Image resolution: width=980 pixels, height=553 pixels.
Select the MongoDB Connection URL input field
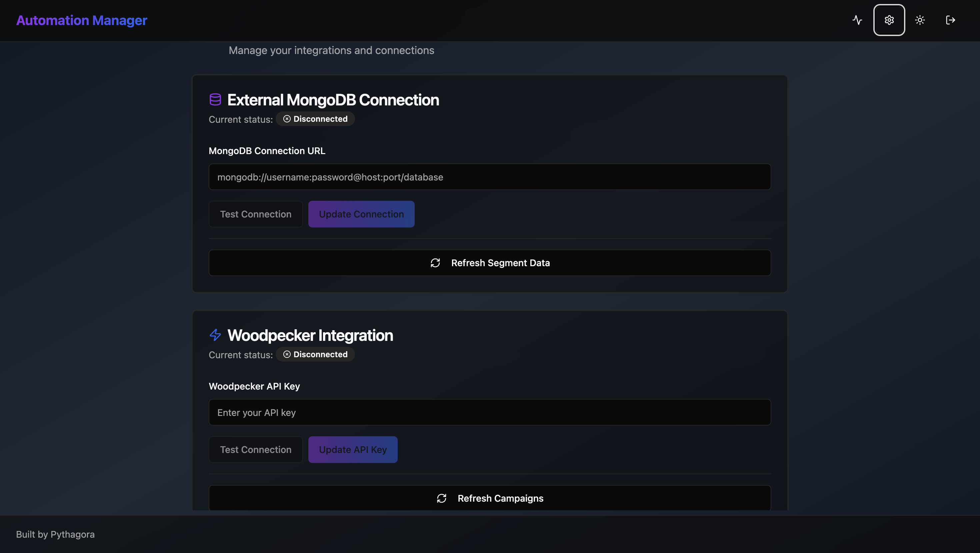pos(490,176)
